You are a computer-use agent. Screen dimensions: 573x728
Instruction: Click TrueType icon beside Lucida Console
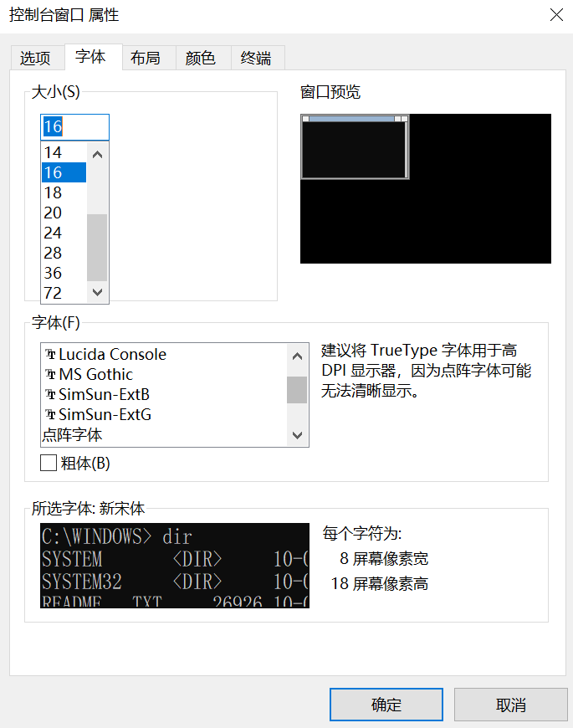(x=50, y=354)
